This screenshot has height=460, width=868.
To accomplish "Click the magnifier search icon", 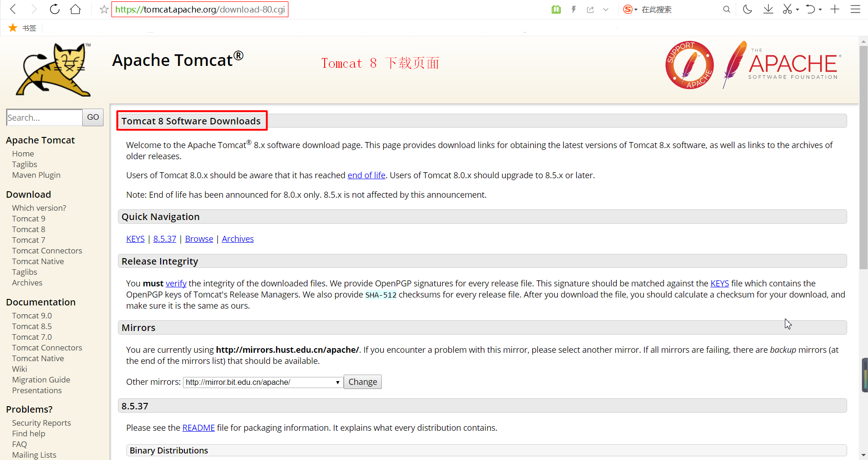I will tap(726, 9).
